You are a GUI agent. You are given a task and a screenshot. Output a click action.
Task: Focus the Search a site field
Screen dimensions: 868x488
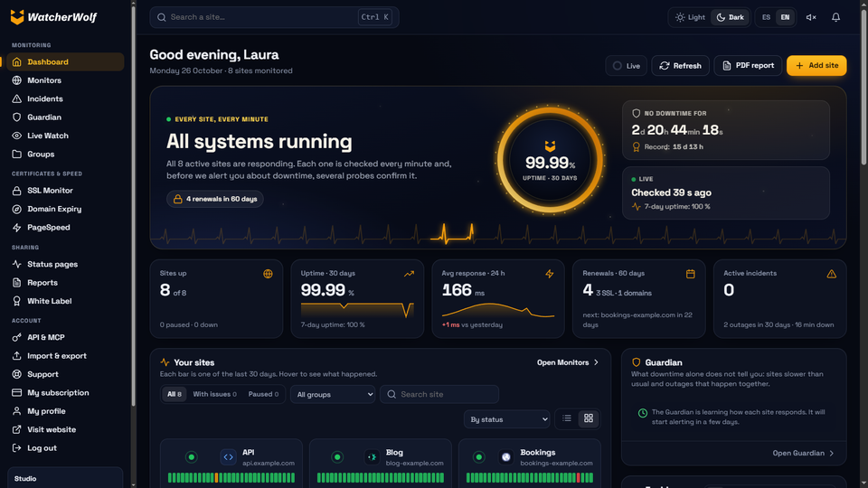point(274,17)
